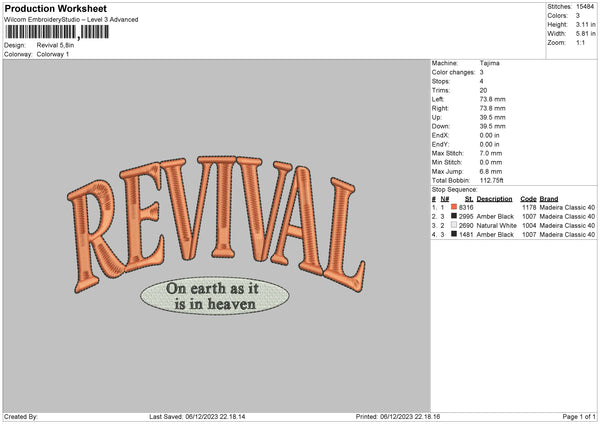Click the Machine value Tajima
This screenshot has height=424, width=600.
(x=490, y=63)
